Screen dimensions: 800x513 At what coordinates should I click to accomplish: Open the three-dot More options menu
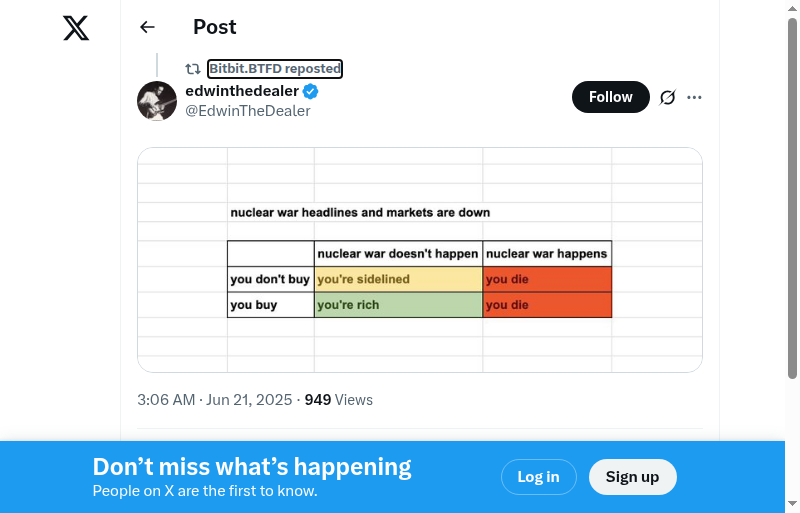coord(695,97)
